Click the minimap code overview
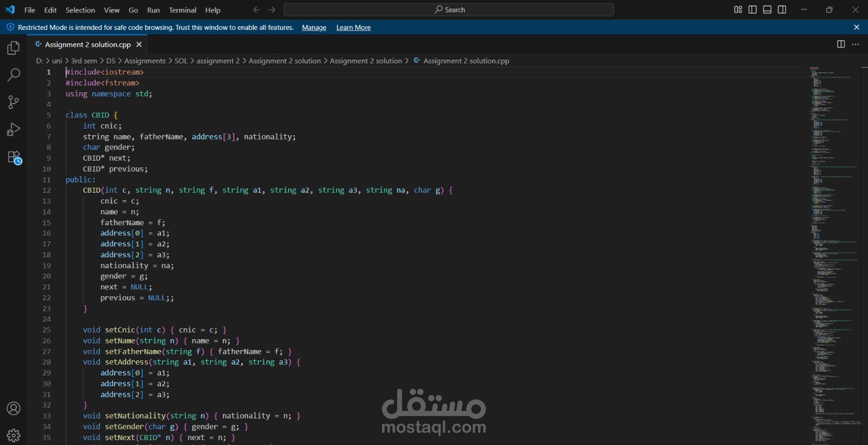 point(834,255)
